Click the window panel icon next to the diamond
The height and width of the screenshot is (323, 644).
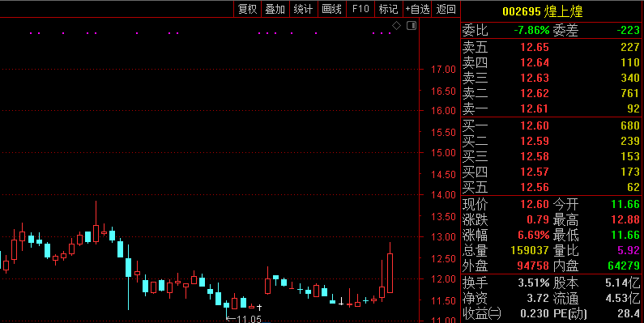412,26
